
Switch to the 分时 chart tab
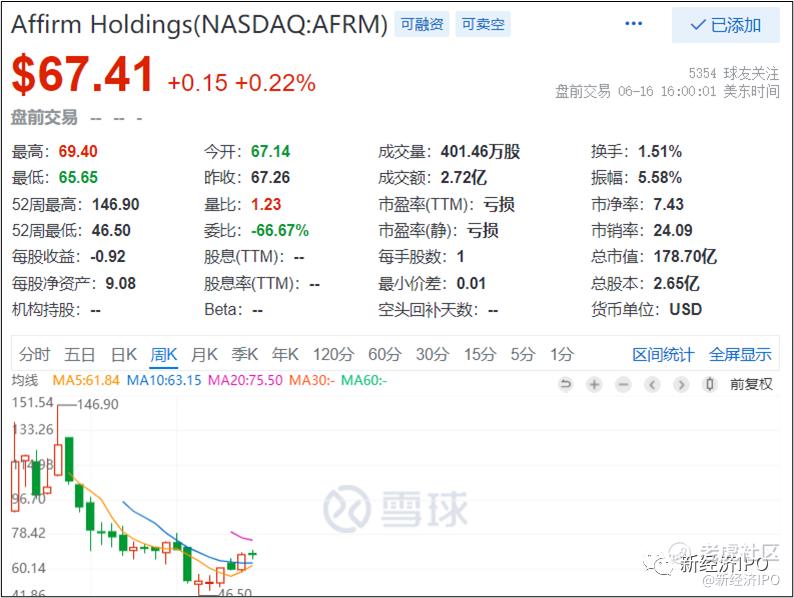[x=34, y=354]
